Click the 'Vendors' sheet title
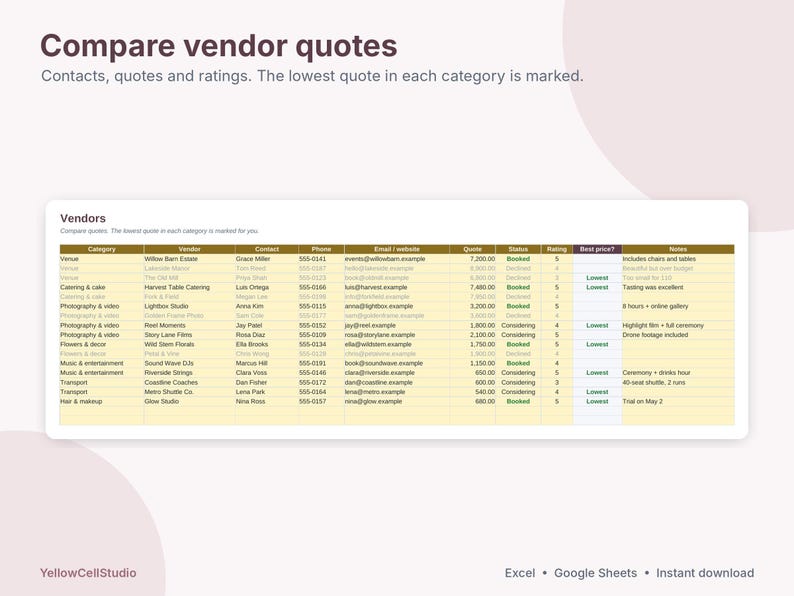The image size is (794, 596). pyautogui.click(x=83, y=218)
